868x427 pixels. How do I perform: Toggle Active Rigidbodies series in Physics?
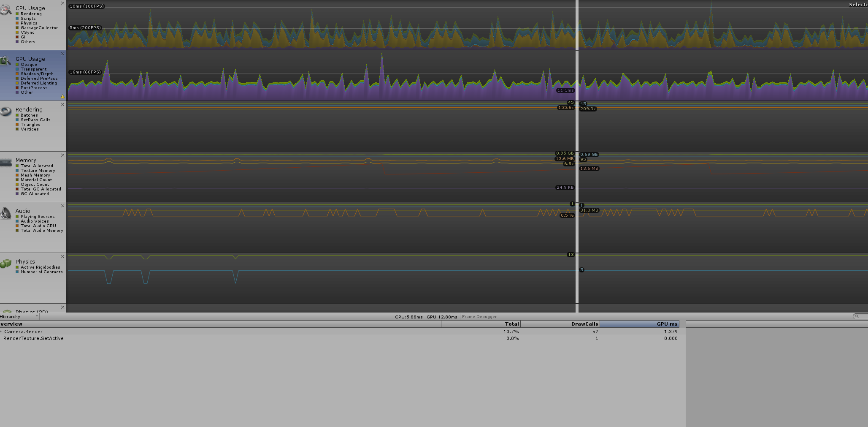[x=38, y=267]
